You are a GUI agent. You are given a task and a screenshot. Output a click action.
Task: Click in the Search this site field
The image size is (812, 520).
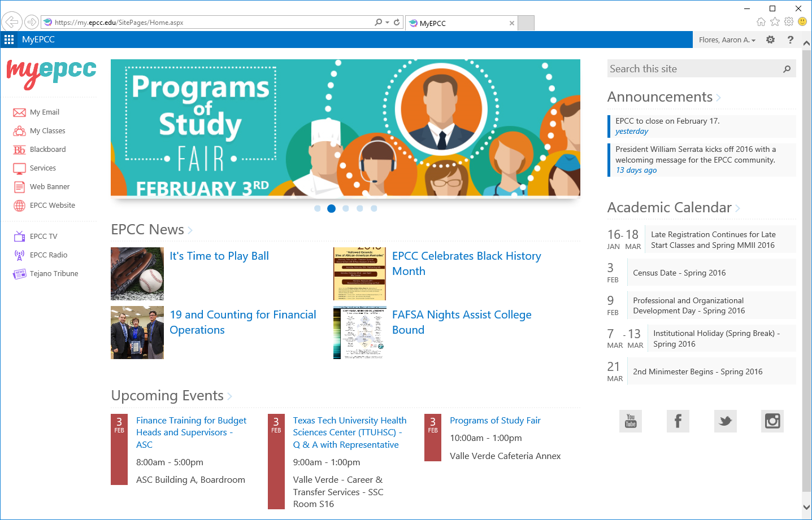pyautogui.click(x=693, y=69)
